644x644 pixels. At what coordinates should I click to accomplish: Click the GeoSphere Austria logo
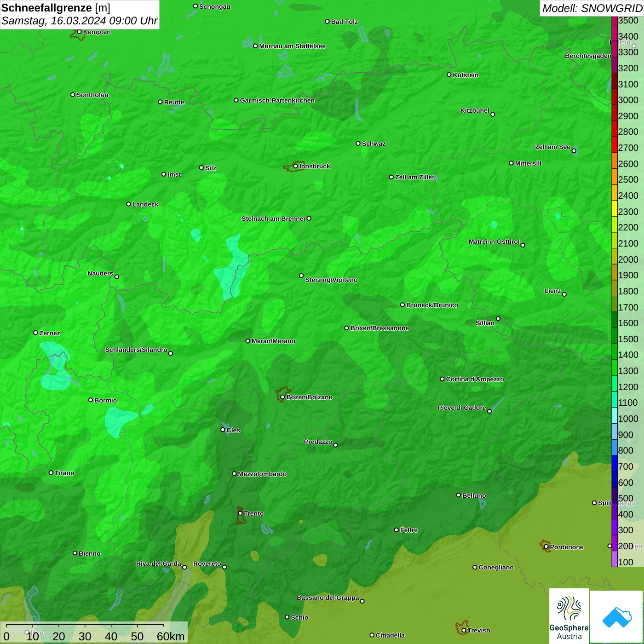(x=569, y=616)
